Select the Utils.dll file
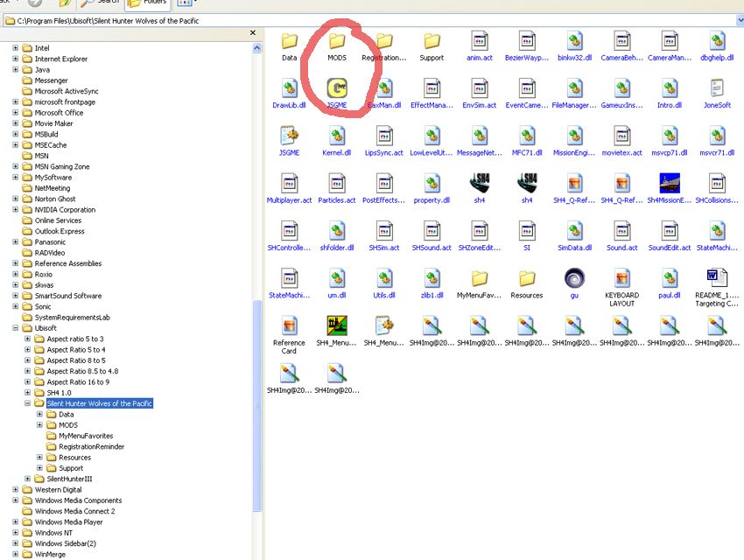 pos(384,278)
